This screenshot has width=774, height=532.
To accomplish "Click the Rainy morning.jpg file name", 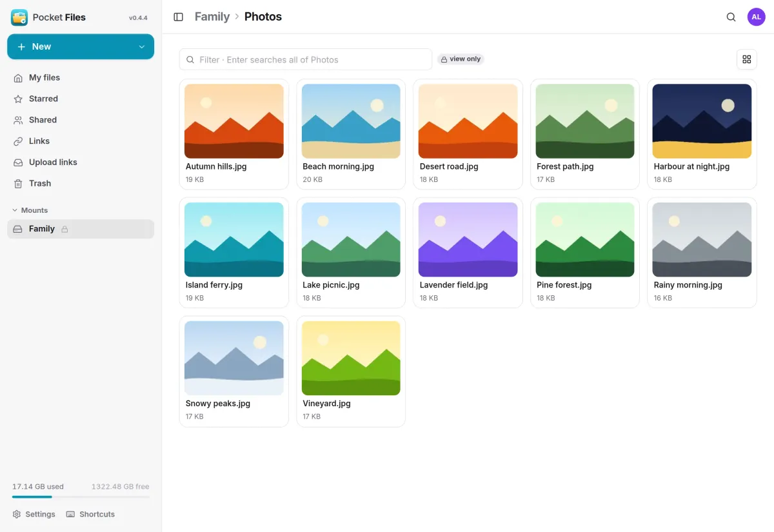I will pos(688,285).
